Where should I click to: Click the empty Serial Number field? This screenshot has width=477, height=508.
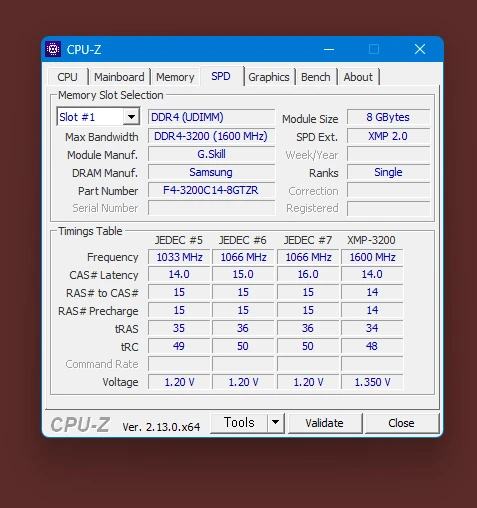(211, 208)
